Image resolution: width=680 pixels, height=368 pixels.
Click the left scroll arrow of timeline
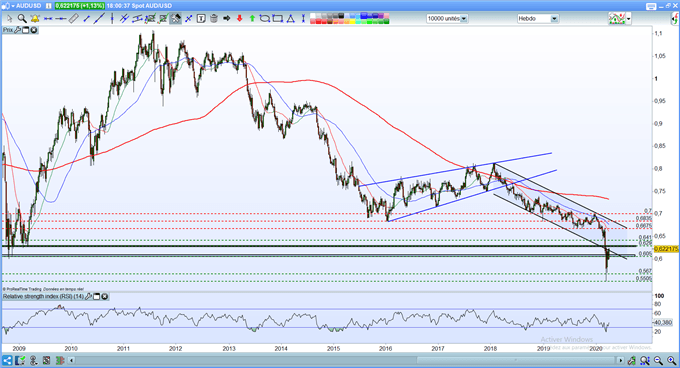tap(72, 360)
